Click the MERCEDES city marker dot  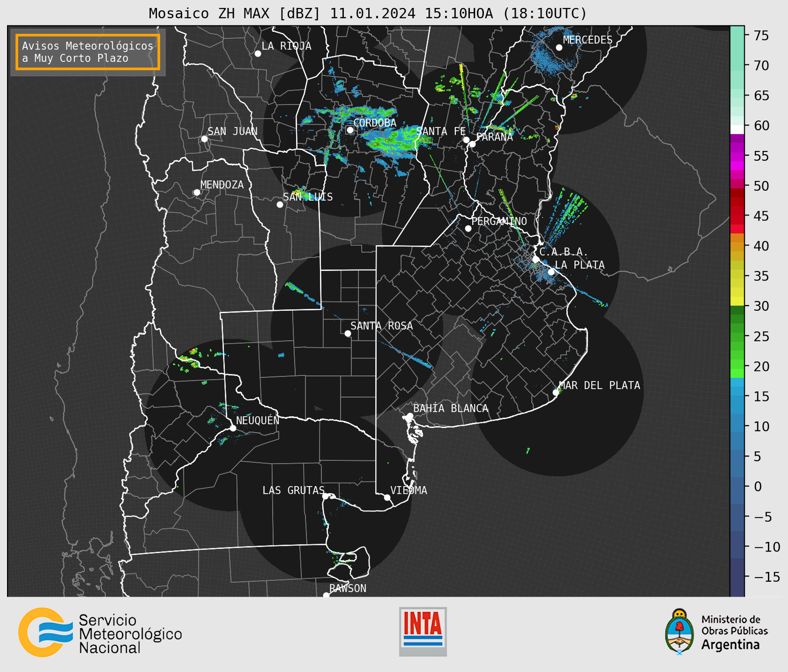pyautogui.click(x=559, y=48)
